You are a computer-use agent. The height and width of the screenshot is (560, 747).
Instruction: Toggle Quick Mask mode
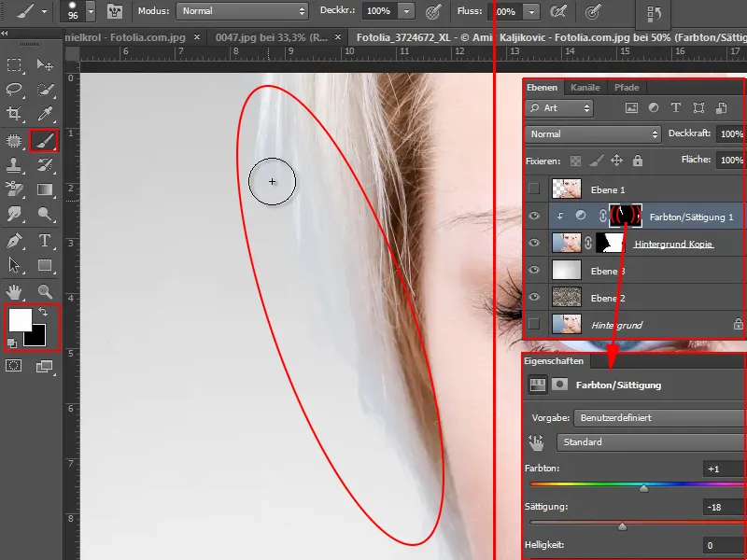(13, 366)
